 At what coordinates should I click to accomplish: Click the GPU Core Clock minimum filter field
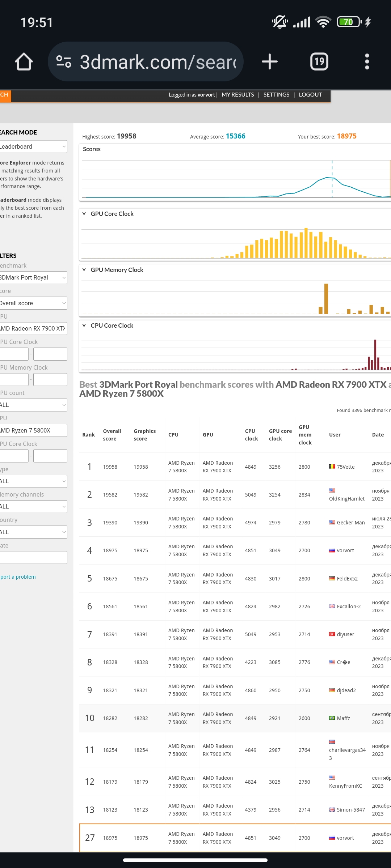(x=14, y=354)
